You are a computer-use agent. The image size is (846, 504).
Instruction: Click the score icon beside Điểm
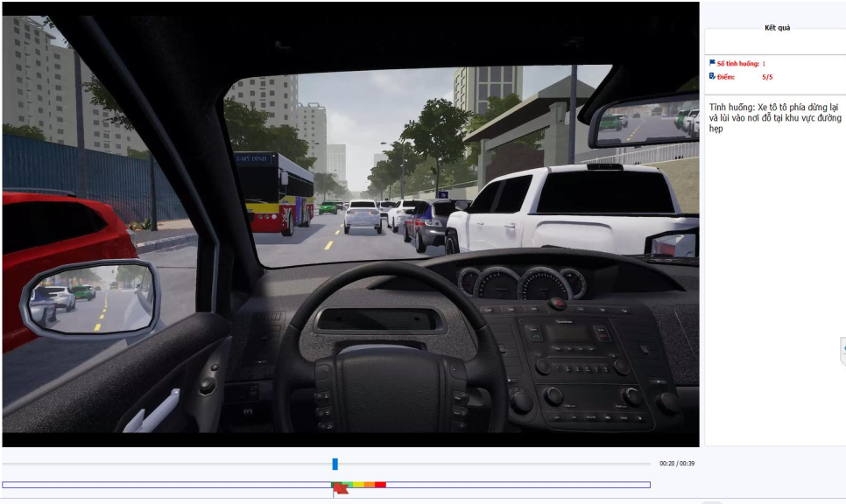tap(712, 76)
